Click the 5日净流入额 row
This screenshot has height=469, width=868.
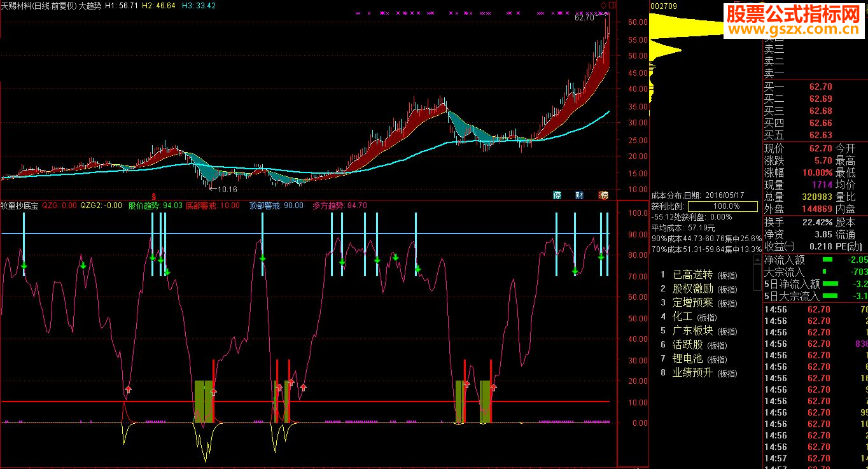(816, 284)
